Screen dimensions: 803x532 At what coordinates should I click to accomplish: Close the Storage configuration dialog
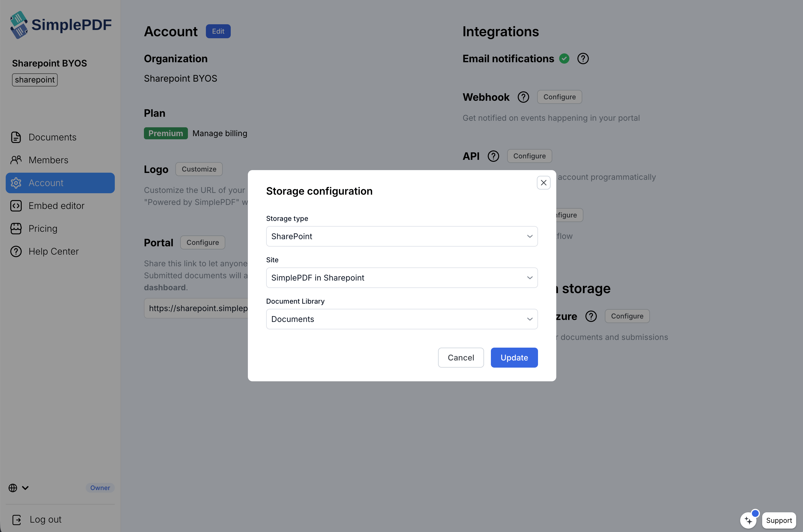[543, 183]
